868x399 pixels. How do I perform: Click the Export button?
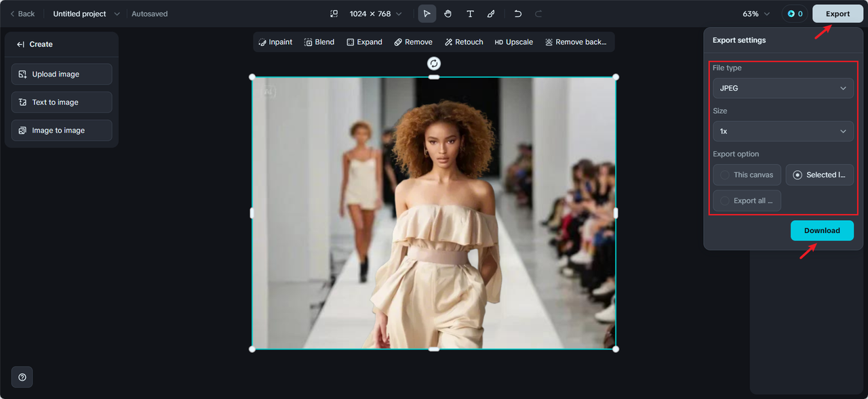point(837,14)
